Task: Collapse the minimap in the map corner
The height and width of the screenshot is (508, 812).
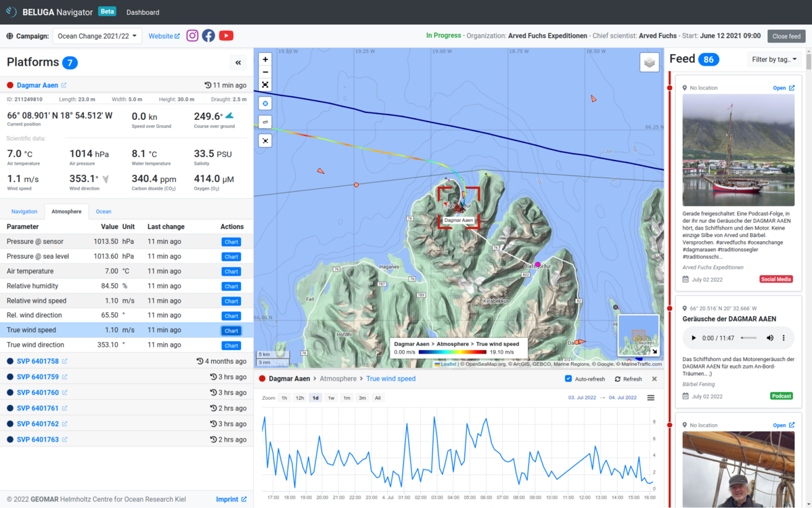Action: 654,351
